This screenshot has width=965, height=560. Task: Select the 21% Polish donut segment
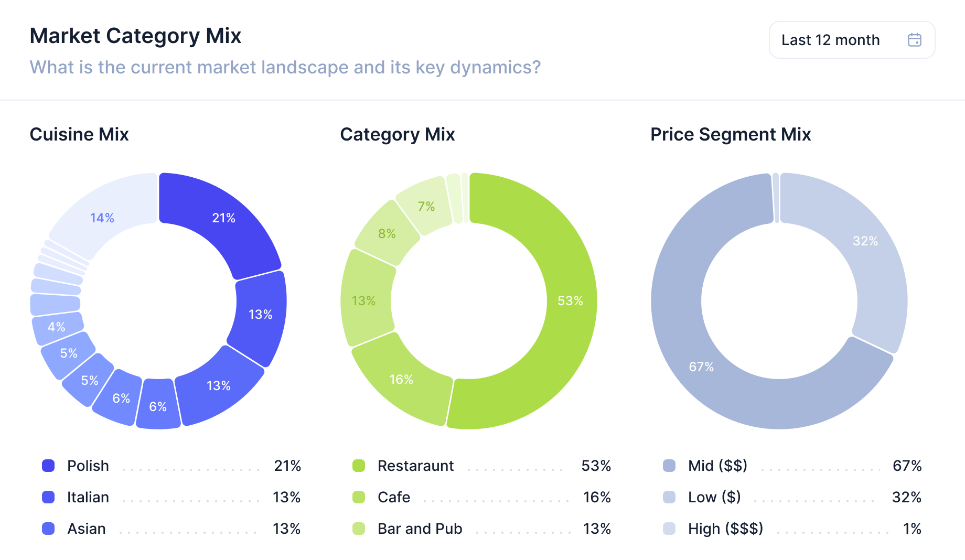pyautogui.click(x=223, y=218)
